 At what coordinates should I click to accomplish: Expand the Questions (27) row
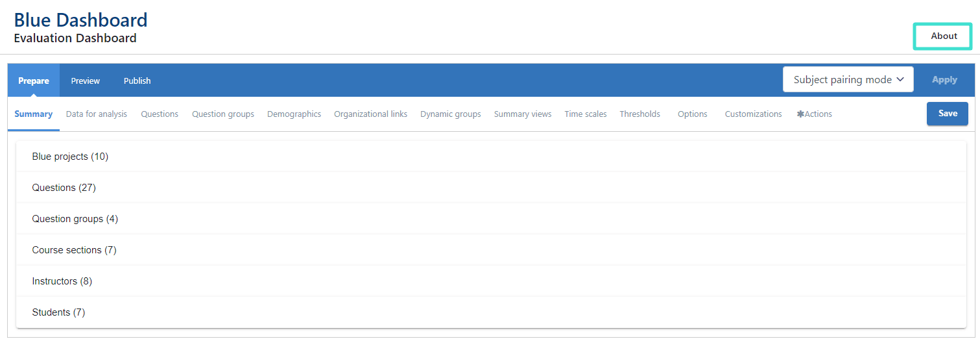(491, 188)
